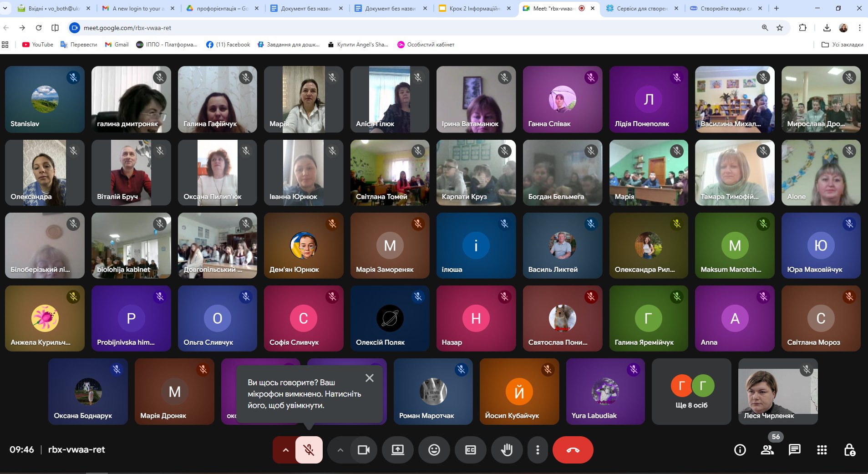Toggle the camera on or off

tap(363, 450)
